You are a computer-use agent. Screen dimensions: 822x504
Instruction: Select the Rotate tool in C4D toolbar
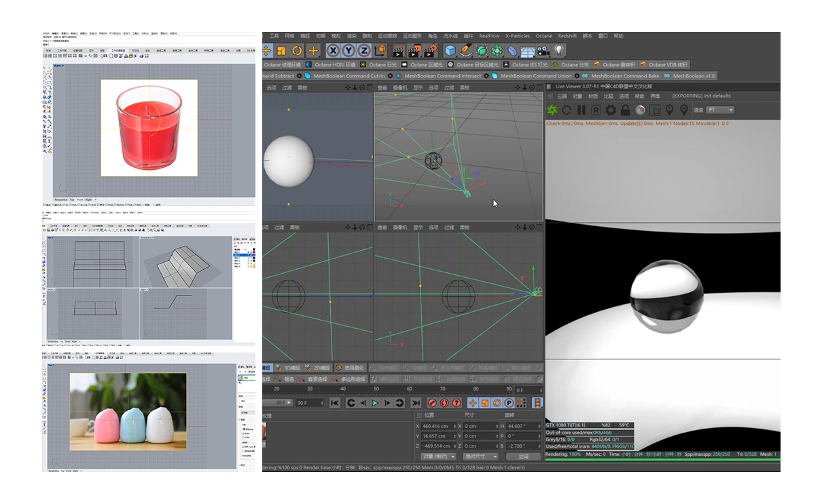tap(297, 50)
